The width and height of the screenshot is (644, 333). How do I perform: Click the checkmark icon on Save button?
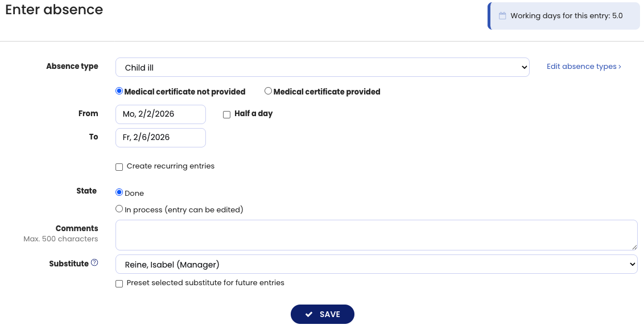click(309, 314)
